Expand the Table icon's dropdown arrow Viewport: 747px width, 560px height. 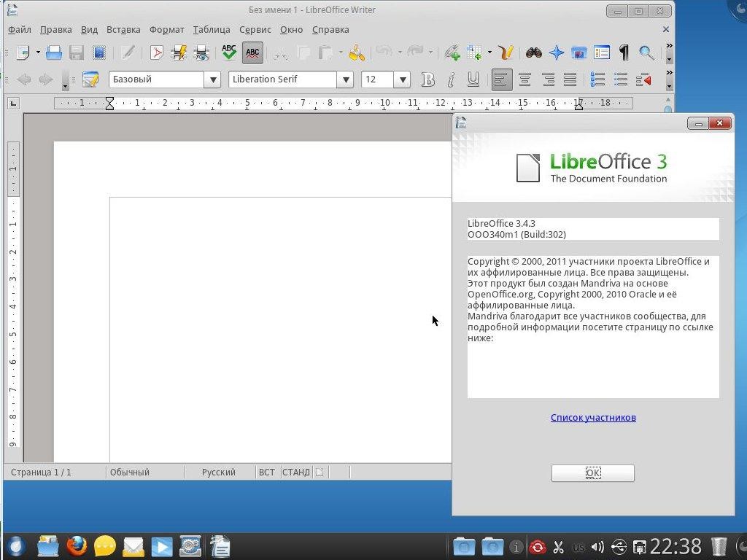[489, 52]
